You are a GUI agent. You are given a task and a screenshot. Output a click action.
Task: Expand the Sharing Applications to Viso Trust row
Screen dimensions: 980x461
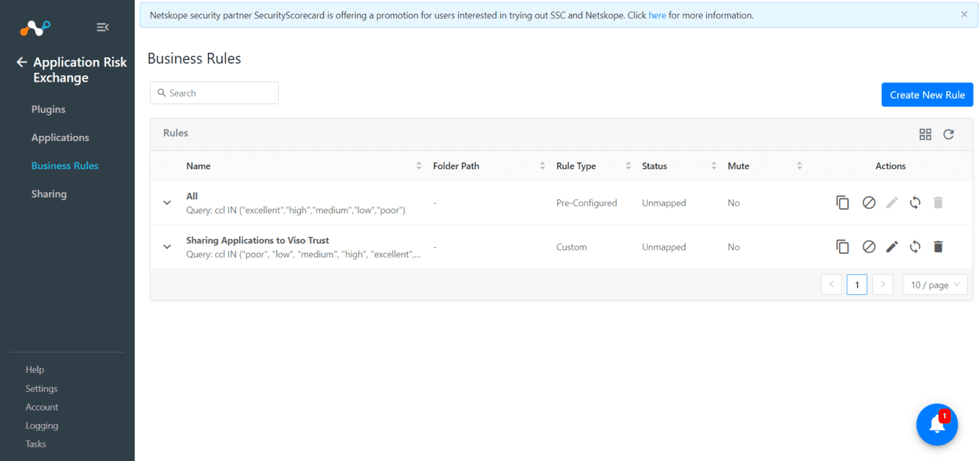point(167,246)
